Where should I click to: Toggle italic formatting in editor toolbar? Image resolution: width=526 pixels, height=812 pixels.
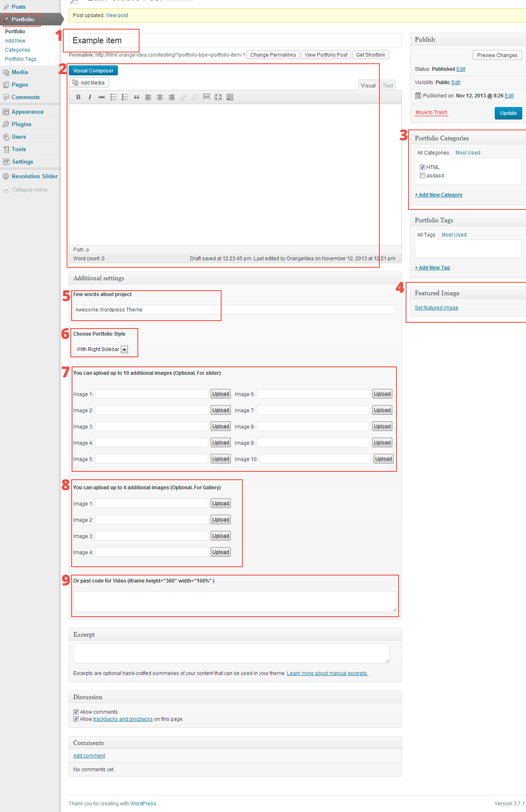point(90,97)
